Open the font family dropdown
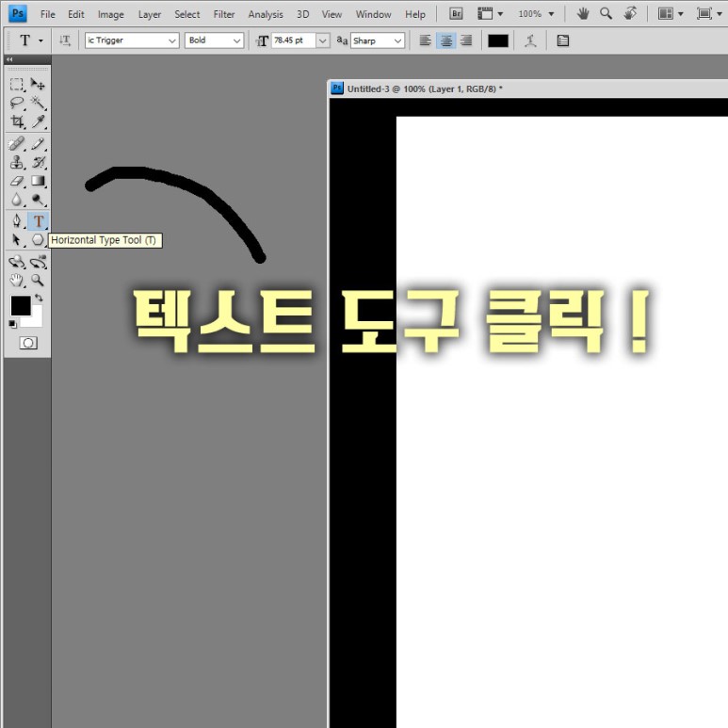Image resolution: width=728 pixels, height=728 pixels. pos(131,40)
